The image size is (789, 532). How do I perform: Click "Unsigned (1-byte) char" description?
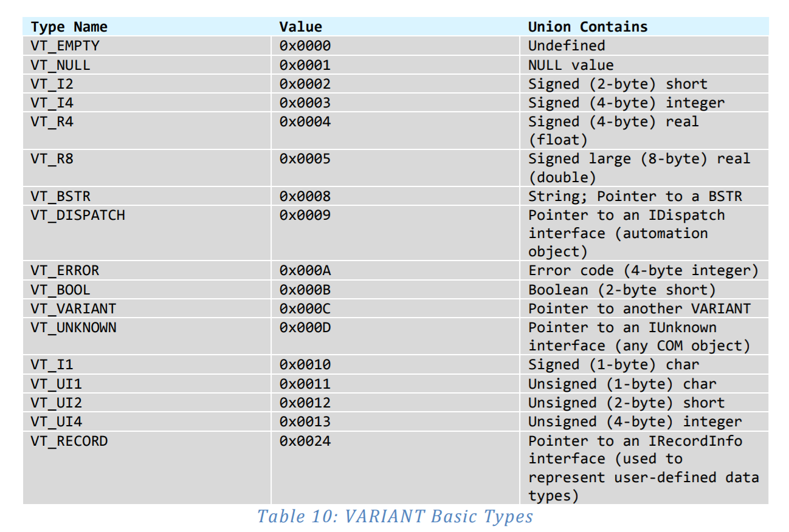click(x=622, y=384)
